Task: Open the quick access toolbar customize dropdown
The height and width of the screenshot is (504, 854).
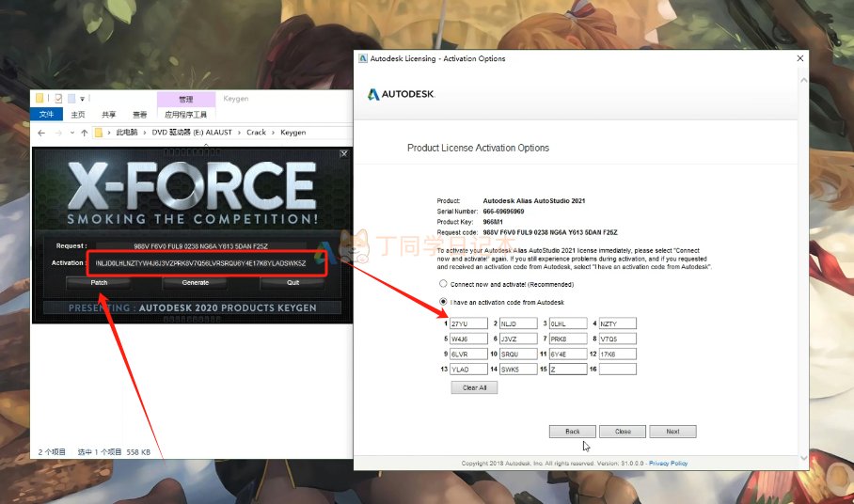Action: coord(82,99)
